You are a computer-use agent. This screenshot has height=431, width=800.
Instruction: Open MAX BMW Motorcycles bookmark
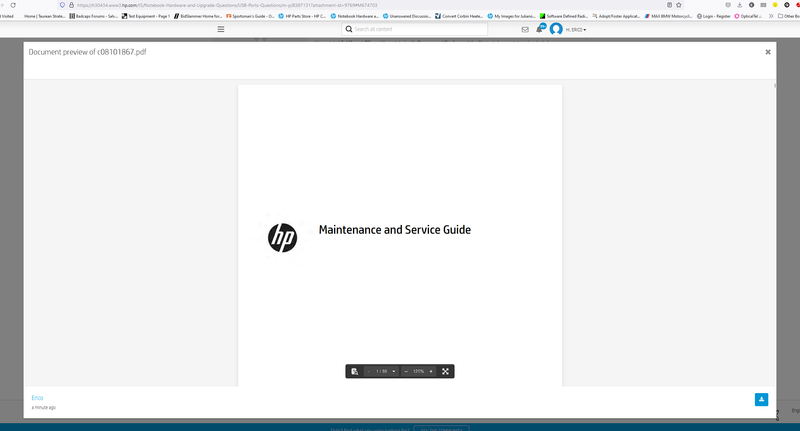(668, 16)
